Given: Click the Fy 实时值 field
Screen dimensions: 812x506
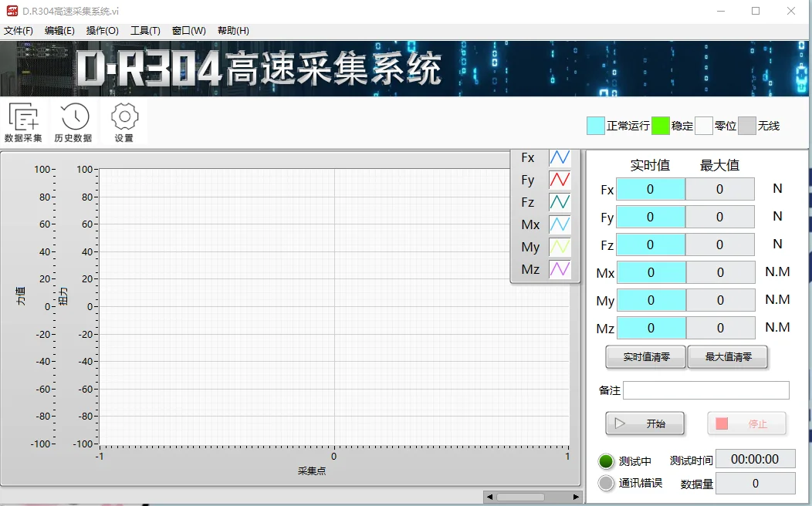Looking at the screenshot, I should [651, 217].
